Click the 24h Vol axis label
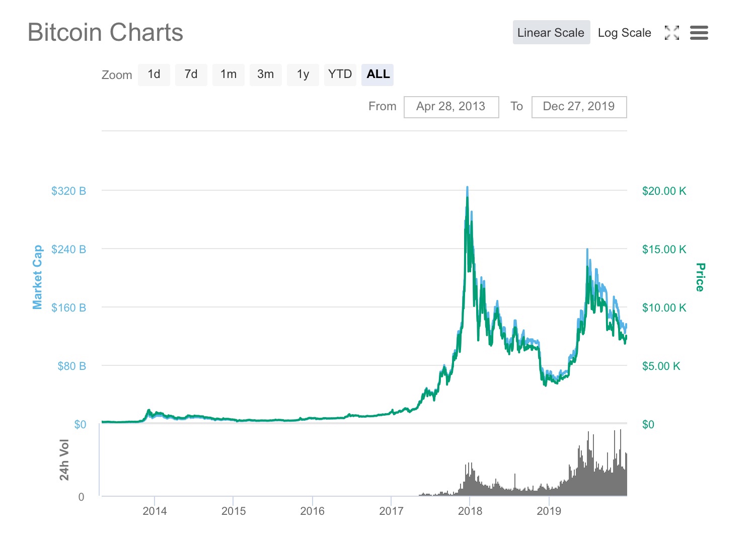Image resolution: width=756 pixels, height=541 pixels. pos(64,459)
